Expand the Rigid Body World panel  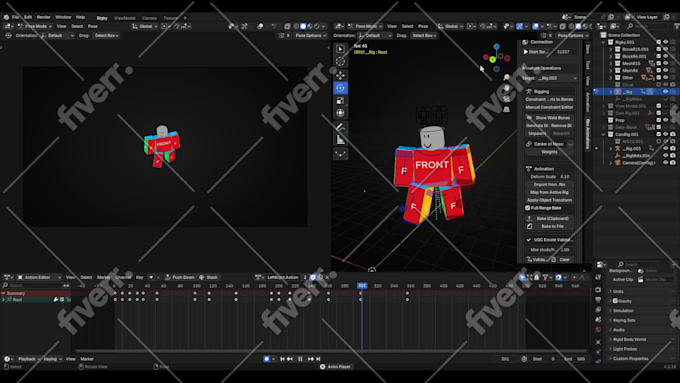pyautogui.click(x=610, y=340)
